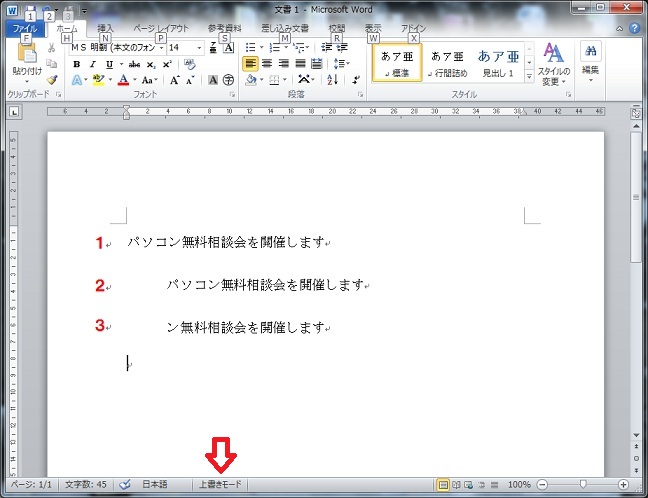
Task: Switch to the ページ レイアウト tab
Action: tap(161, 29)
